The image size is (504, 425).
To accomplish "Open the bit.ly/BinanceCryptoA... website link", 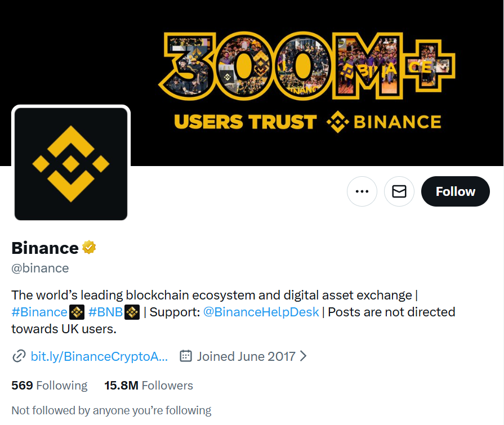I will coord(99,356).
